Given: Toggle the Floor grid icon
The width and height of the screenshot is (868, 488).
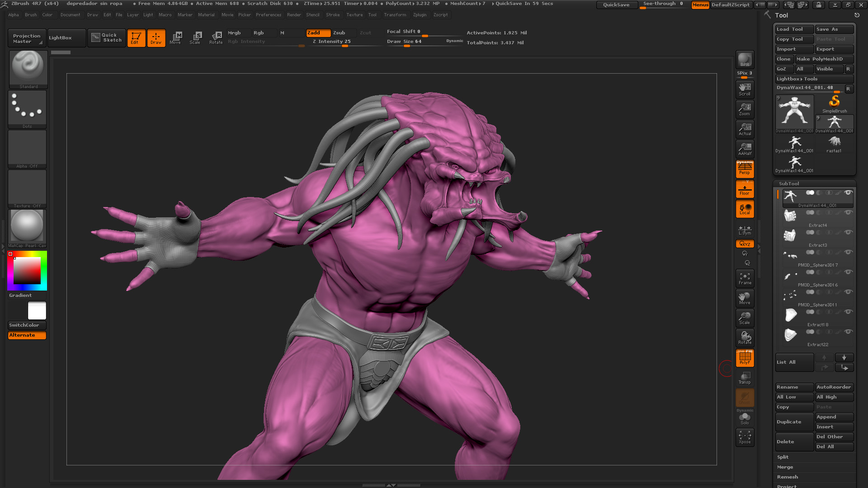Looking at the screenshot, I should point(745,189).
